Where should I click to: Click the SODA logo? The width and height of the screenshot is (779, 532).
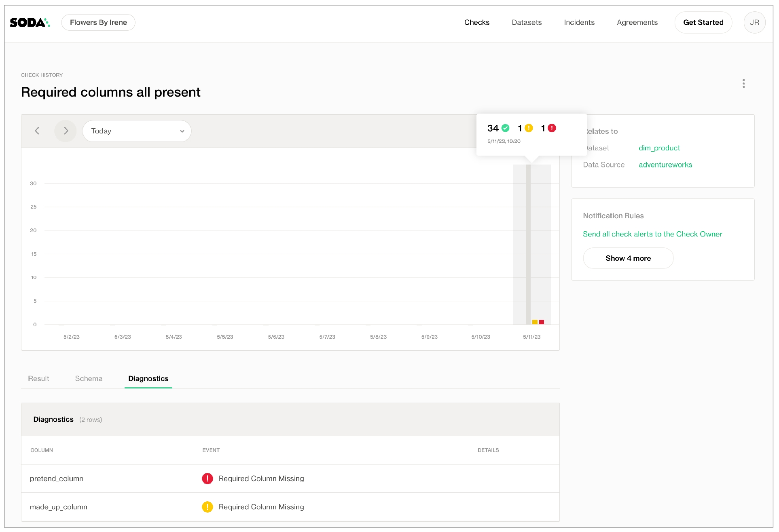click(x=30, y=23)
